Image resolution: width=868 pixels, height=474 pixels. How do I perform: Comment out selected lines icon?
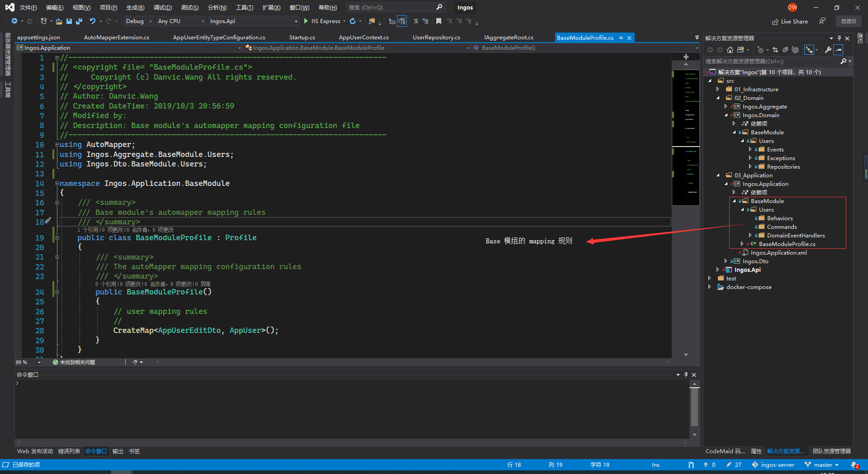tap(415, 21)
